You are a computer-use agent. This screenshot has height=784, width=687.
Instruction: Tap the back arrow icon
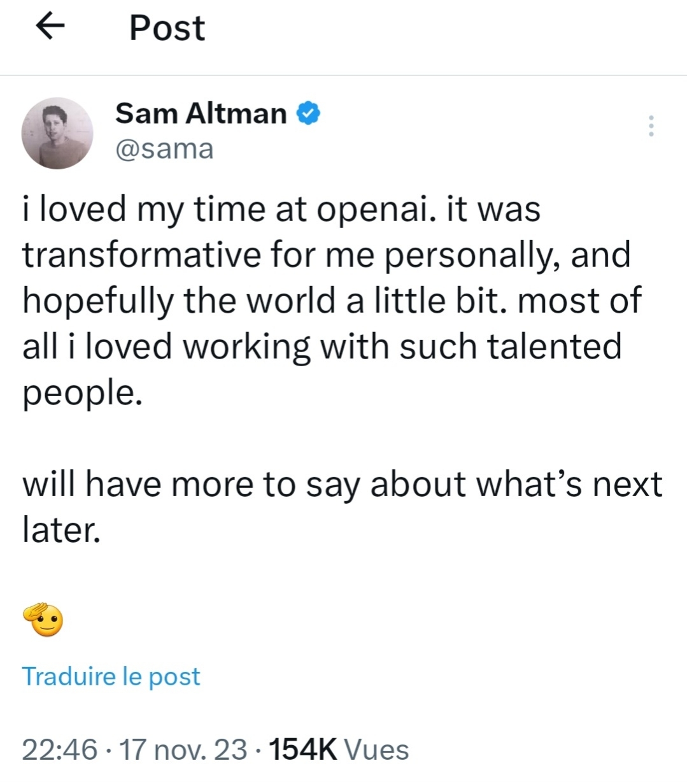(x=51, y=27)
